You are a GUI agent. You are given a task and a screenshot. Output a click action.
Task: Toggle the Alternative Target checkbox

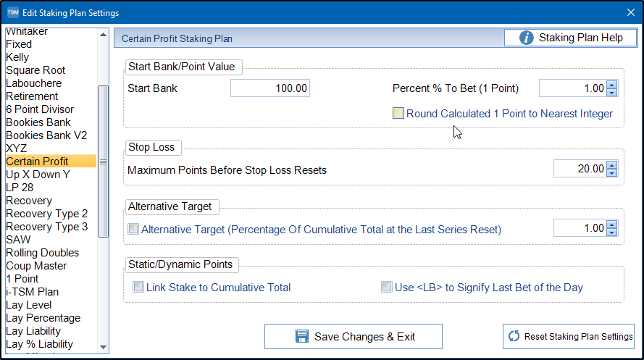pos(133,230)
